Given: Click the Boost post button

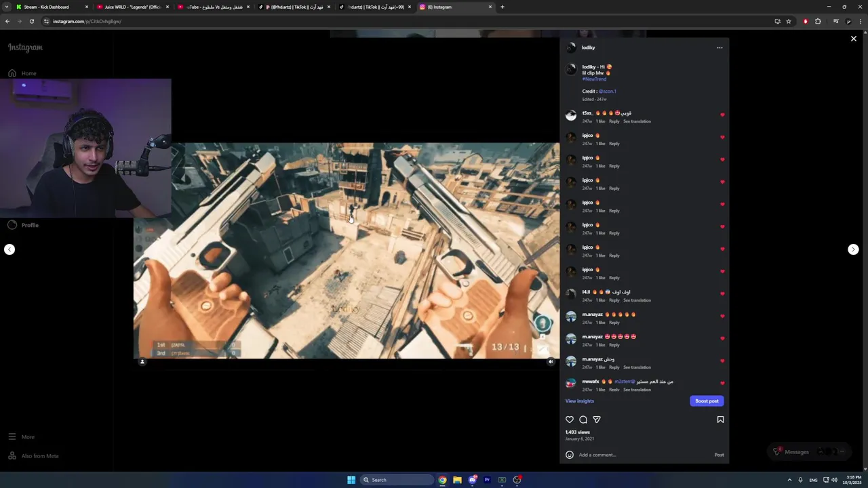Looking at the screenshot, I should click(707, 401).
